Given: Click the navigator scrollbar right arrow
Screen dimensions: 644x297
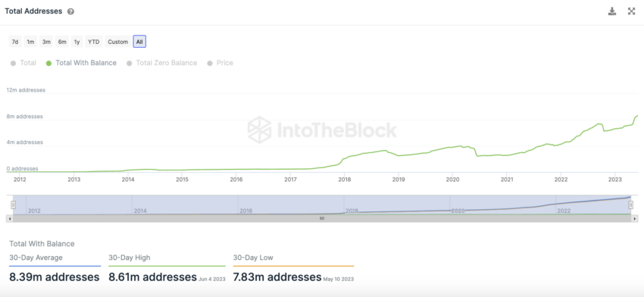Looking at the screenshot, I should [635, 218].
